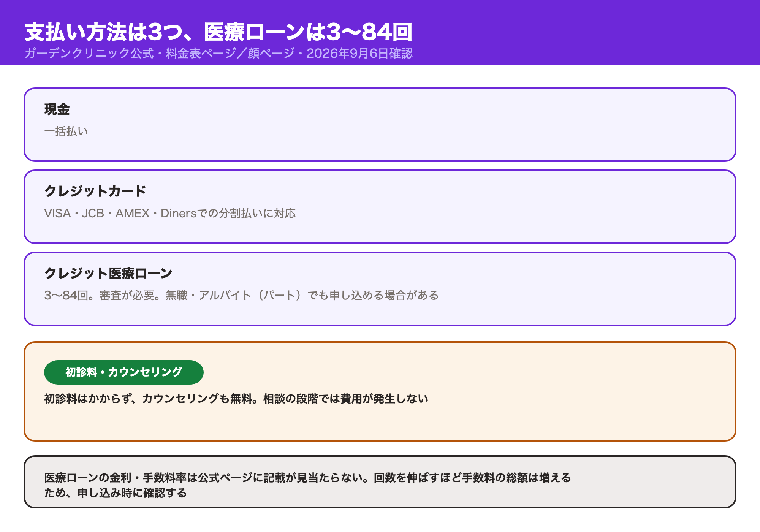
Task: Select the 現金 card heading
Action: [57, 109]
